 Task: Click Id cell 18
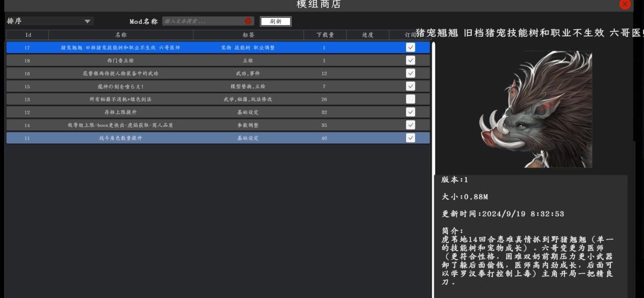(x=27, y=61)
